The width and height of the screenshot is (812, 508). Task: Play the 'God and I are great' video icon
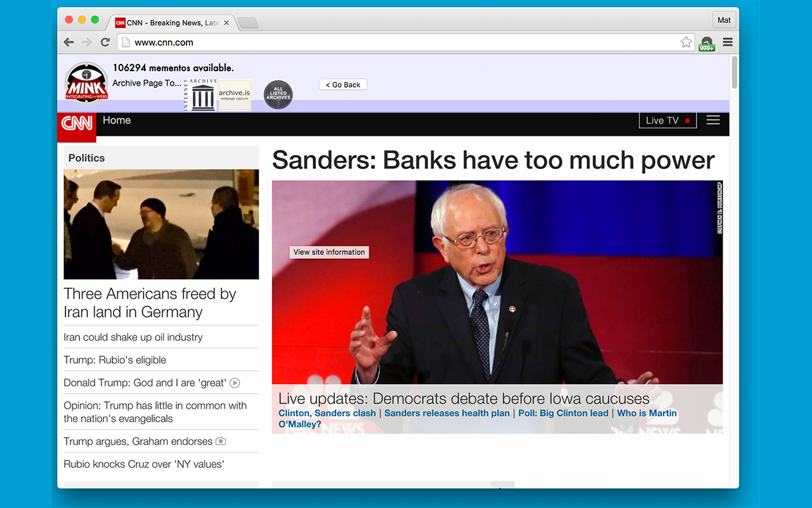click(234, 382)
